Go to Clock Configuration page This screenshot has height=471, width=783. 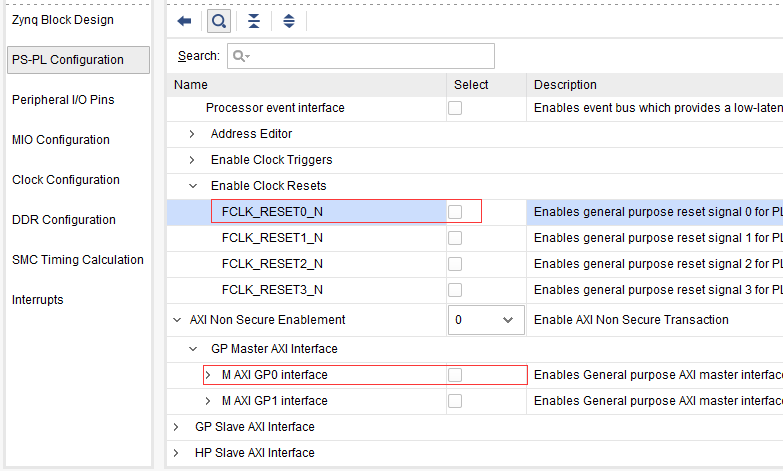(x=66, y=180)
